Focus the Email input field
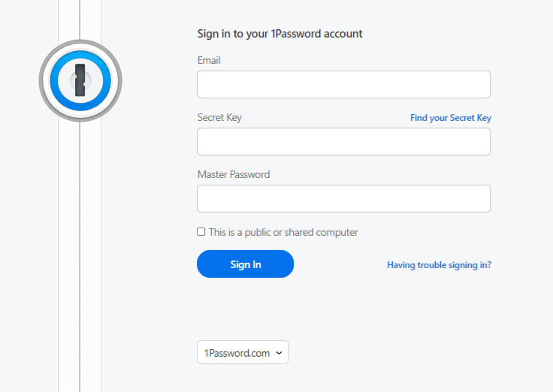The height and width of the screenshot is (392, 553). point(343,85)
